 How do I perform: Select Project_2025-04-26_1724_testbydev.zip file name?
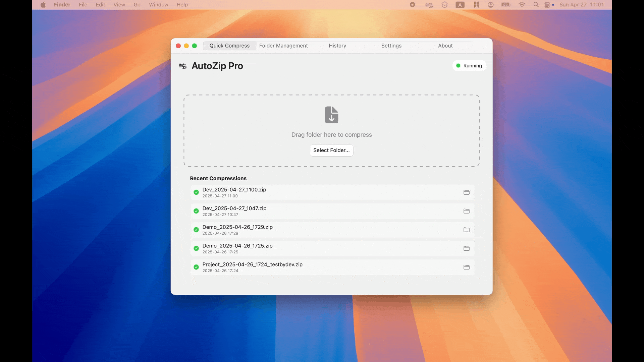pyautogui.click(x=252, y=265)
